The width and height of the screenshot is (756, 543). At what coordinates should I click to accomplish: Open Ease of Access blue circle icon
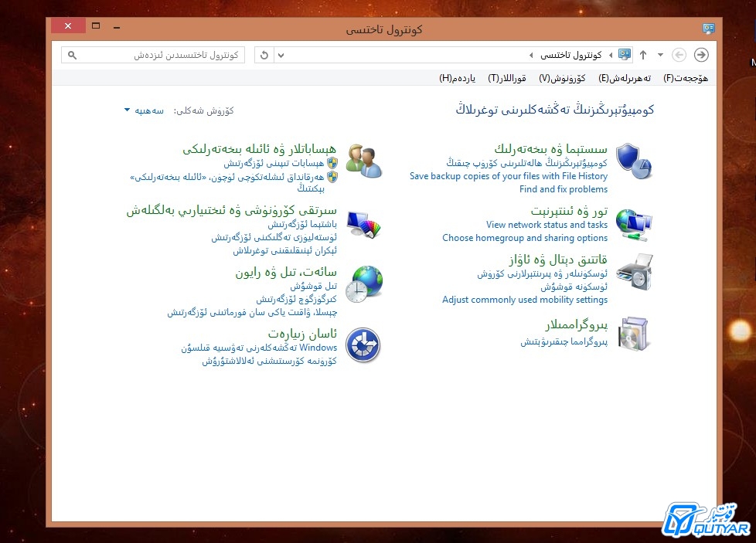(x=364, y=345)
